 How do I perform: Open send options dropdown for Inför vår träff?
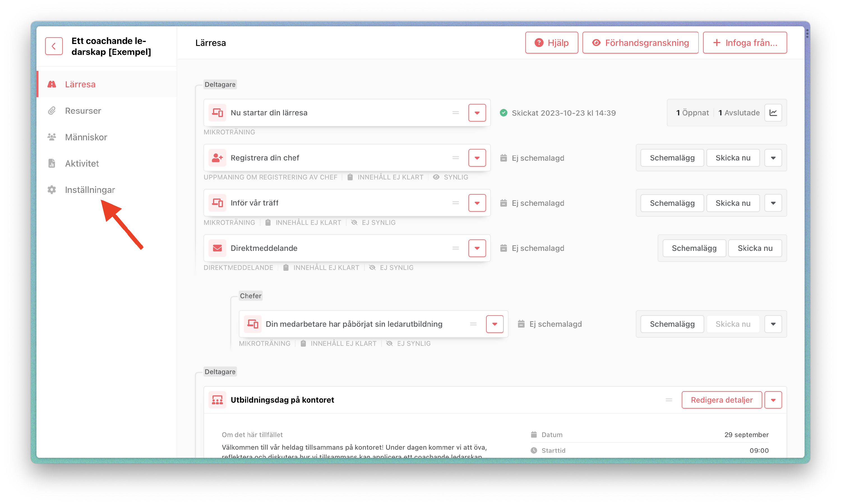point(773,203)
